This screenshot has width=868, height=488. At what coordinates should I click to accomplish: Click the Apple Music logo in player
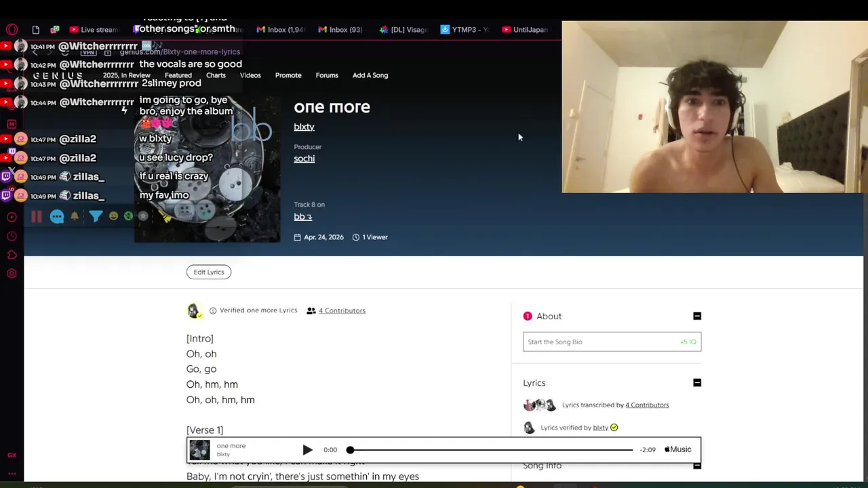(677, 449)
